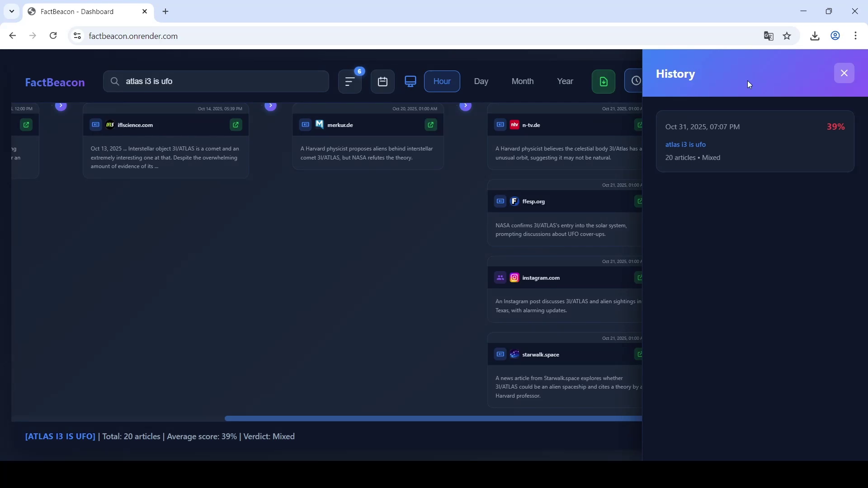Click the social type icon beside instagram.com
The height and width of the screenshot is (488, 868).
pyautogui.click(x=500, y=278)
